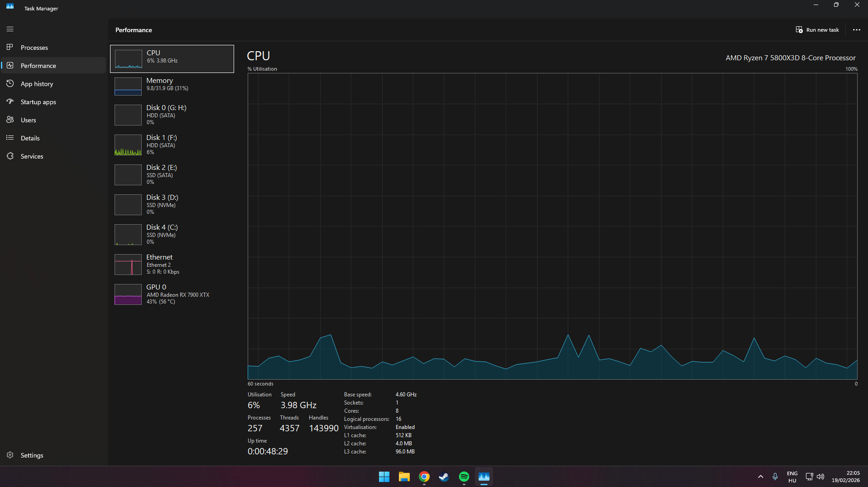Select Disk 1 (F:) graph thumbnail
This screenshot has height=487, width=868.
[128, 145]
